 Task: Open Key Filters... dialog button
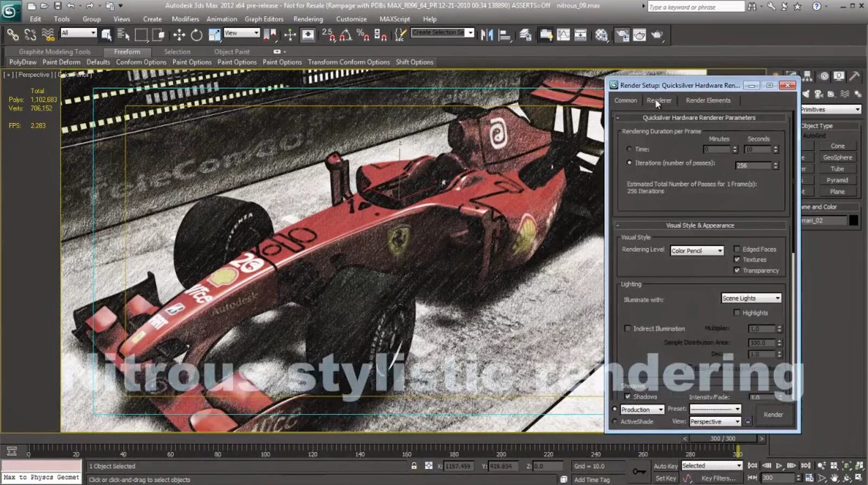tap(718, 478)
